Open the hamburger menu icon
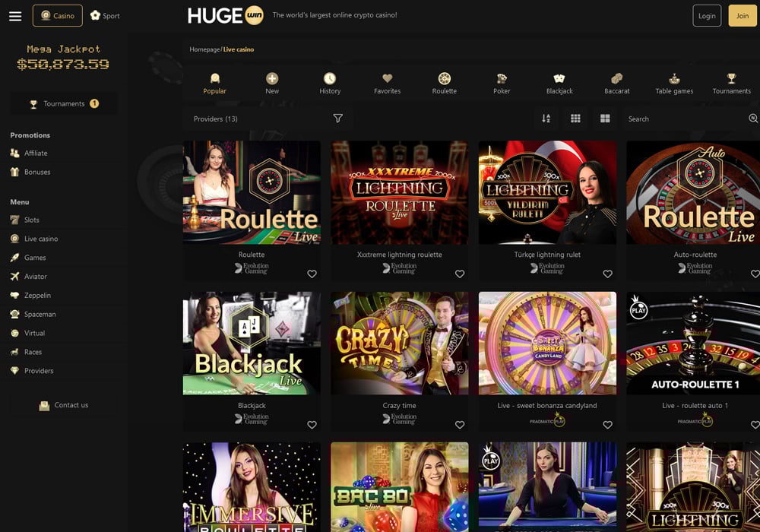This screenshot has width=760, height=532. [15, 16]
